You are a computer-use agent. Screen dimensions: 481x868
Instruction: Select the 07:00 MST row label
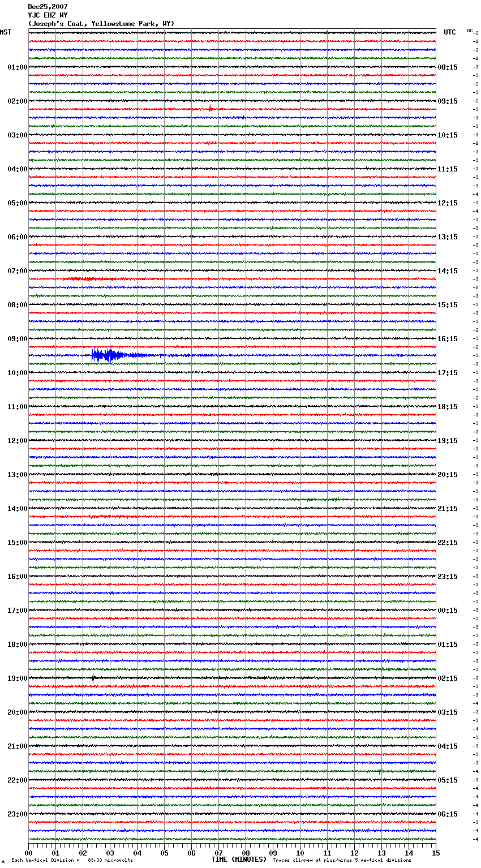(18, 271)
